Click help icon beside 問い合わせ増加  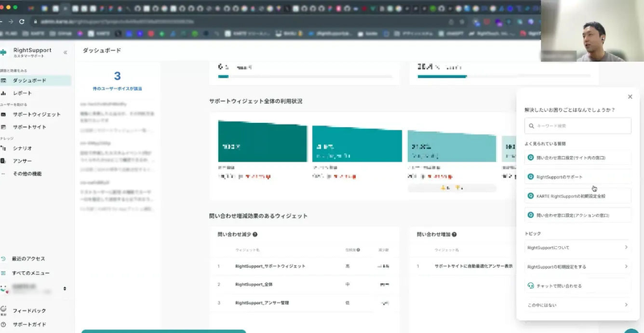pos(454,234)
